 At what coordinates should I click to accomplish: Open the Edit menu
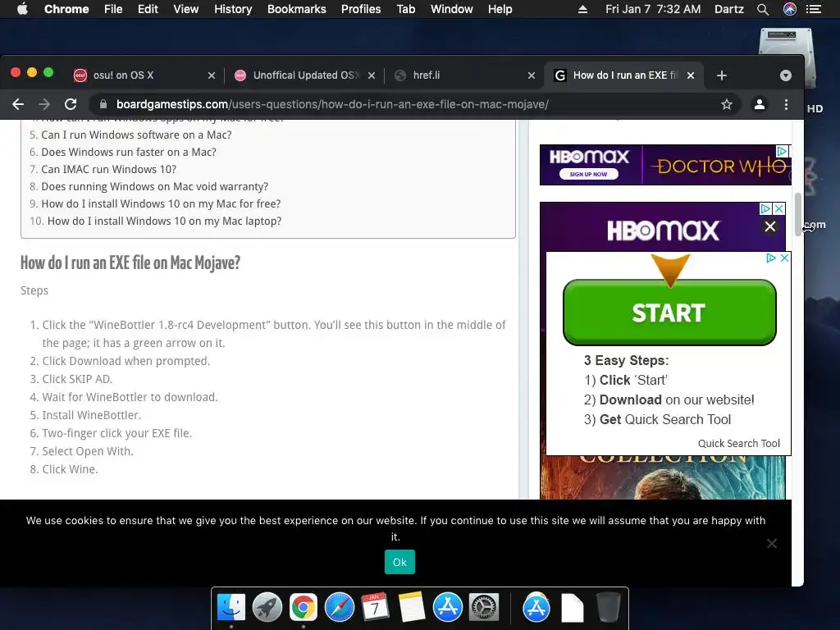(x=148, y=9)
